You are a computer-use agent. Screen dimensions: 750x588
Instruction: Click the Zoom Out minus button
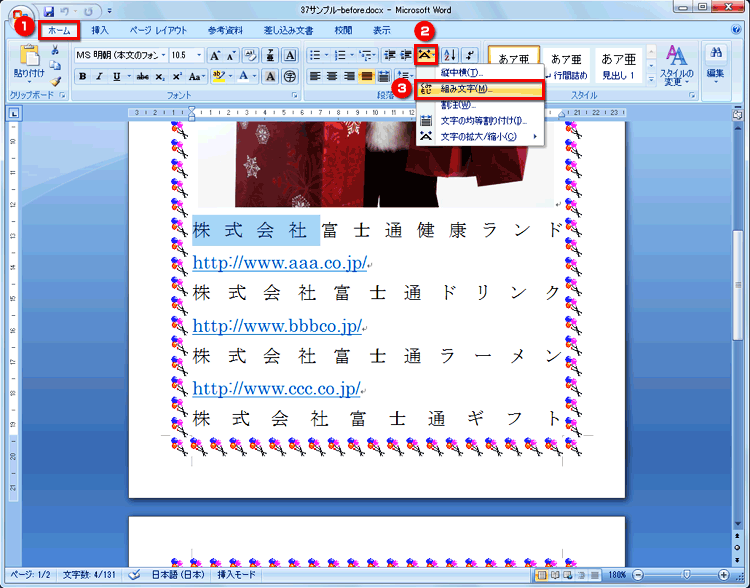(x=637, y=575)
